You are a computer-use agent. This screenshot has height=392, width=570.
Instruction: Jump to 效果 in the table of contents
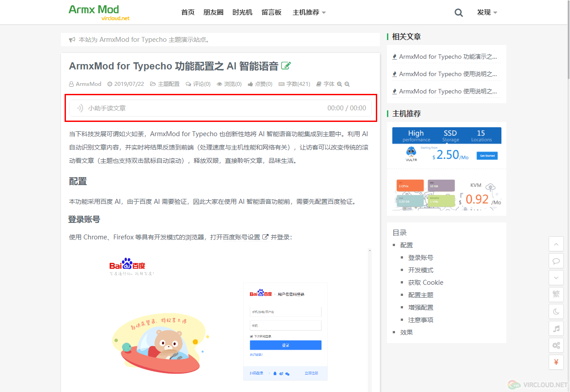coord(407,332)
